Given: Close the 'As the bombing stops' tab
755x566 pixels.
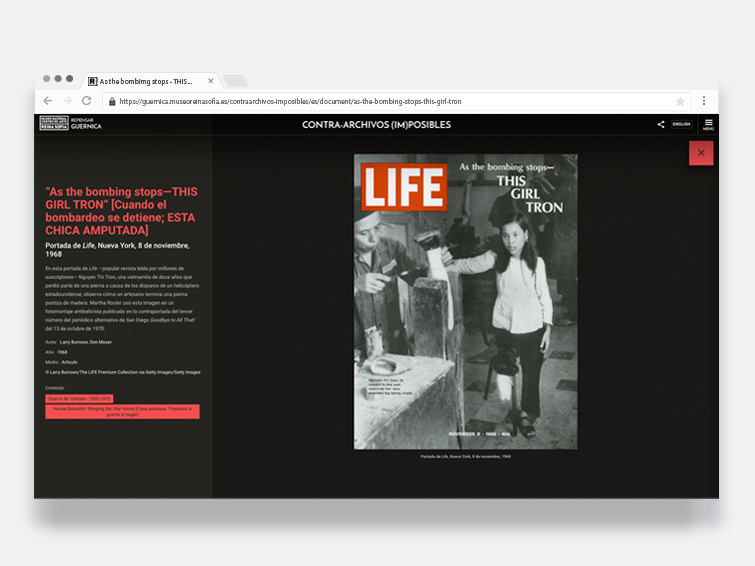Looking at the screenshot, I should coord(210,81).
